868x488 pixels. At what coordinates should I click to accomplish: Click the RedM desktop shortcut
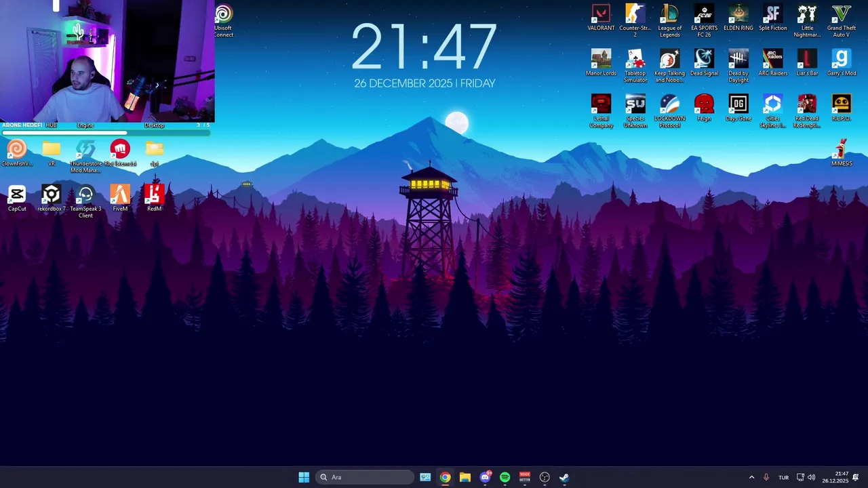click(x=154, y=199)
